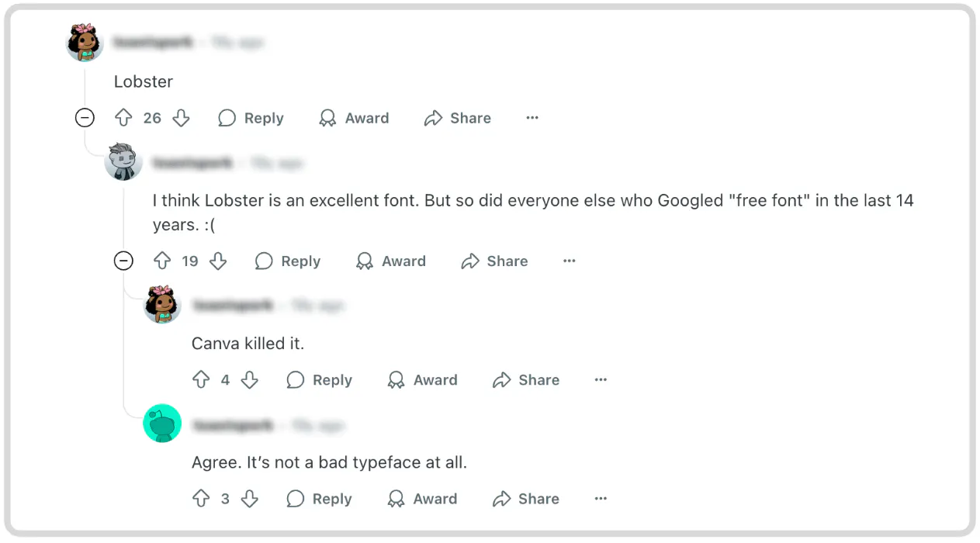Open more options on the Canva comment
980x543 pixels.
point(601,380)
